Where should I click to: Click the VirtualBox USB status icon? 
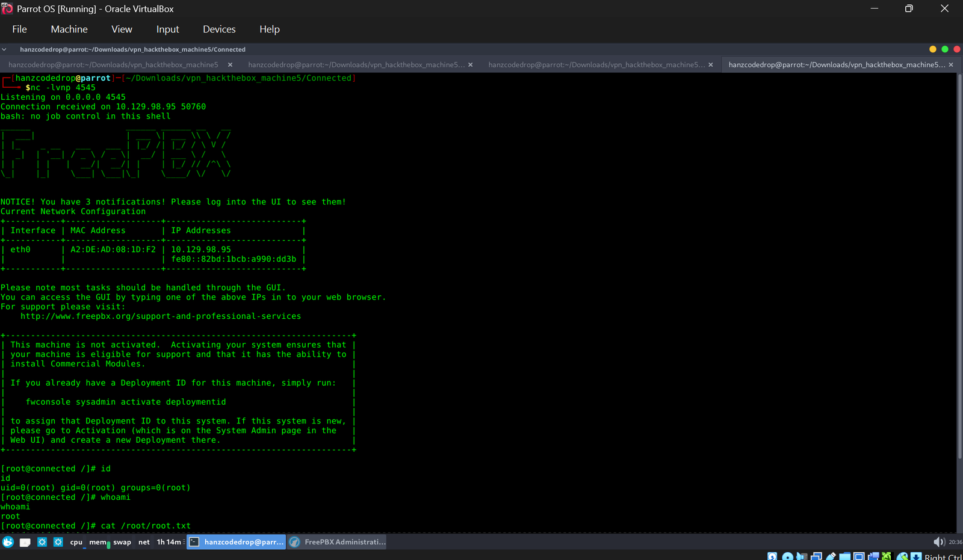tap(831, 557)
